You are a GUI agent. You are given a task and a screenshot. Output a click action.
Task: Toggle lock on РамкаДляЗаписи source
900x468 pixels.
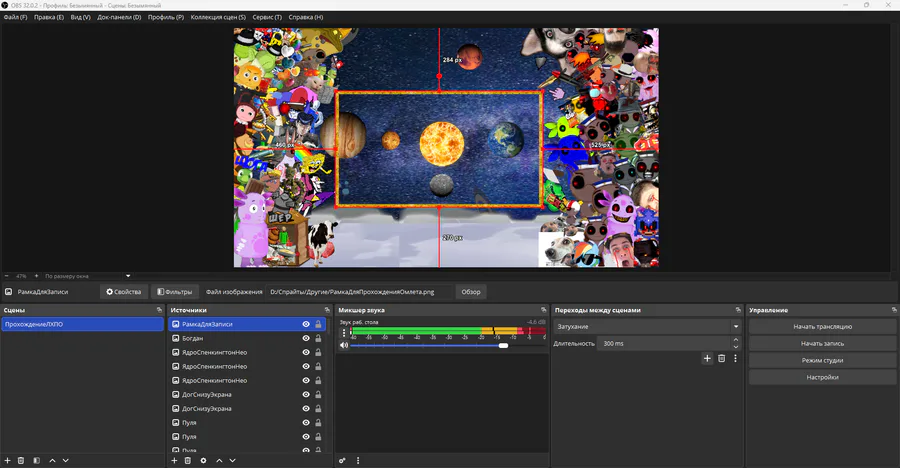[x=318, y=324]
